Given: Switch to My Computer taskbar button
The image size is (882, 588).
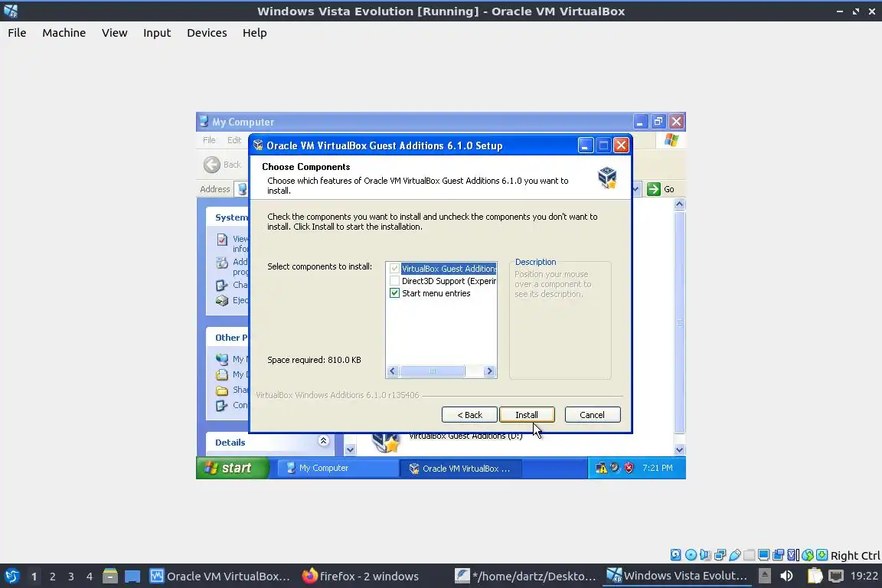Looking at the screenshot, I should coord(338,468).
